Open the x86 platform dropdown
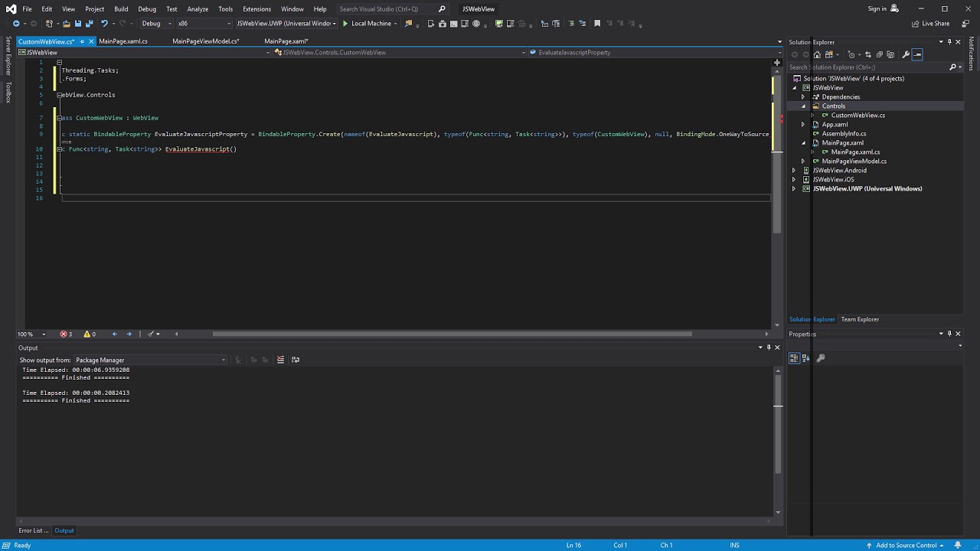Image resolution: width=980 pixels, height=551 pixels. pos(204,24)
